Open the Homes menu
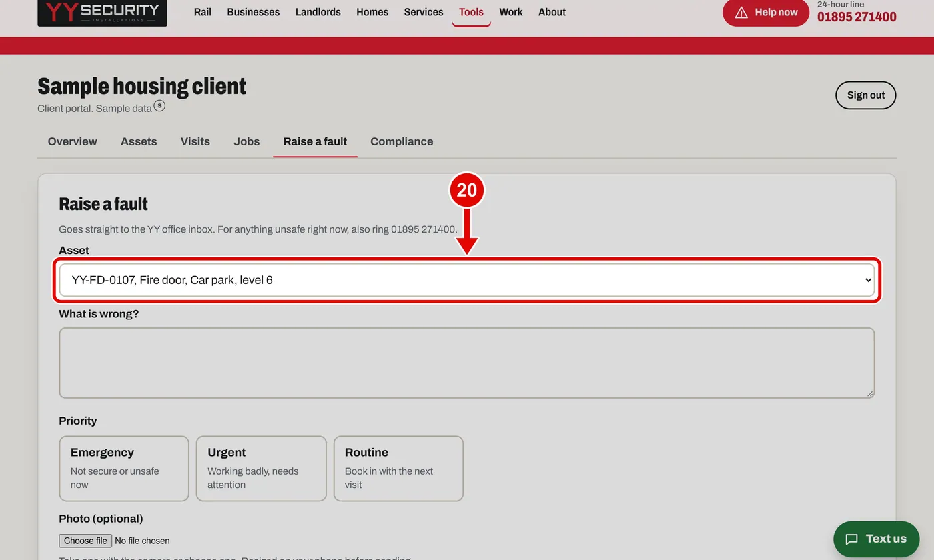This screenshot has width=934, height=560. 372,12
